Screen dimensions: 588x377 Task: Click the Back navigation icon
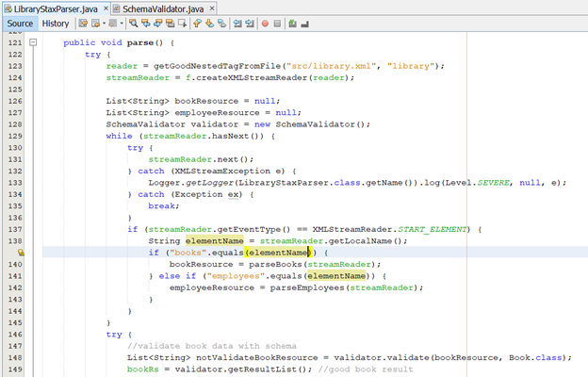point(95,24)
